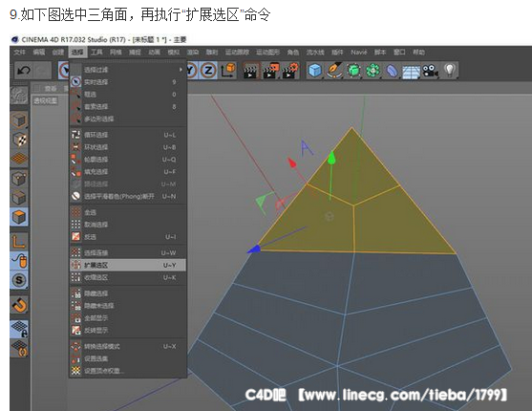
Task: Choose 框选 rectangle selection entry
Action: (128, 94)
